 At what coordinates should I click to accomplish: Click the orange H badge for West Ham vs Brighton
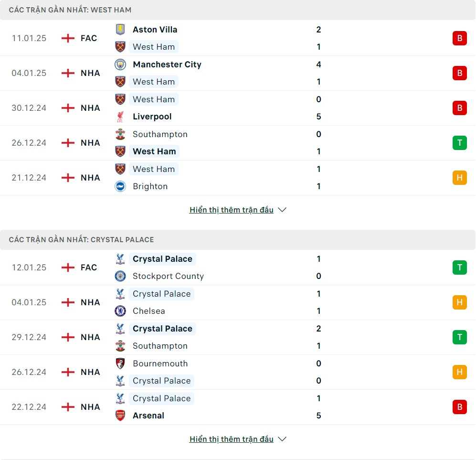point(460,178)
